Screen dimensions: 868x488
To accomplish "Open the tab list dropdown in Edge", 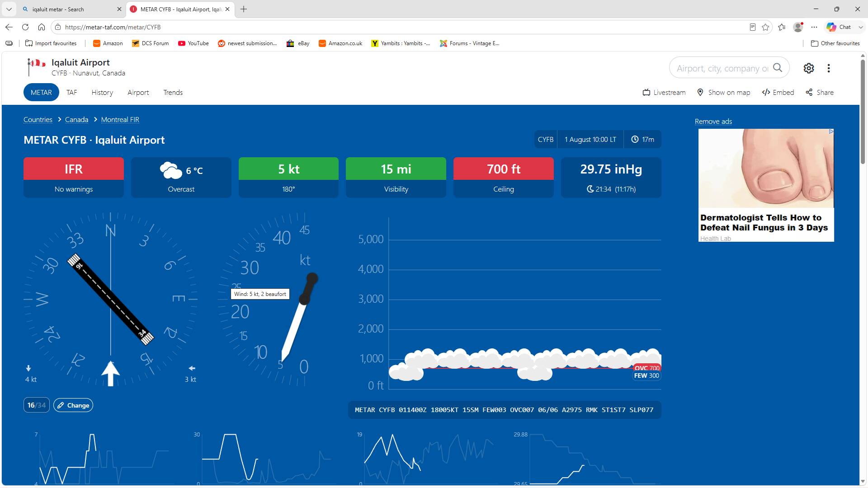I will click(x=9, y=9).
